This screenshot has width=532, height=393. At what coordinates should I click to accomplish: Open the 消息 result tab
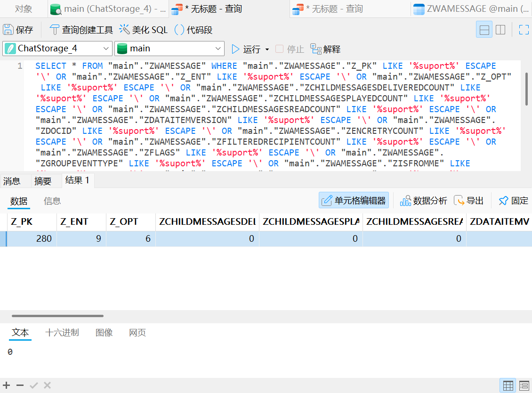(12, 180)
